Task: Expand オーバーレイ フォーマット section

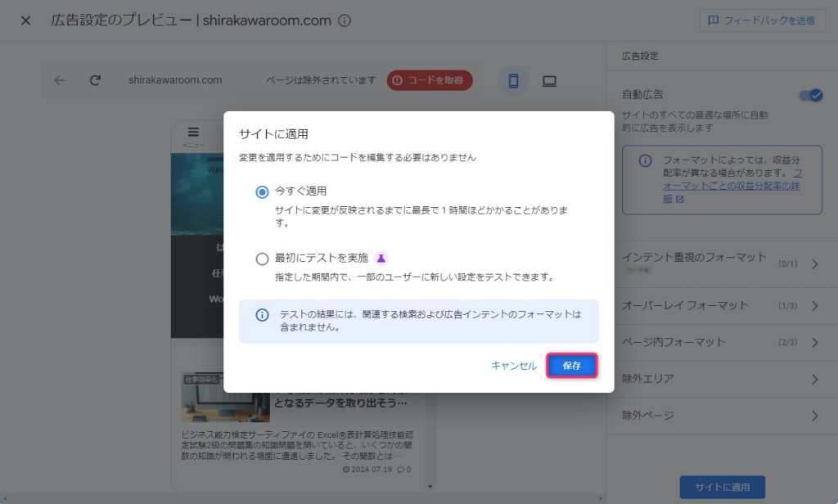Action: [721, 305]
